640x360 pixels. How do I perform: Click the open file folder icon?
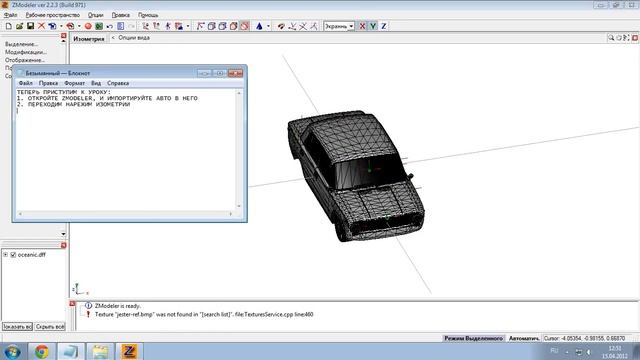pyautogui.click(x=19, y=26)
